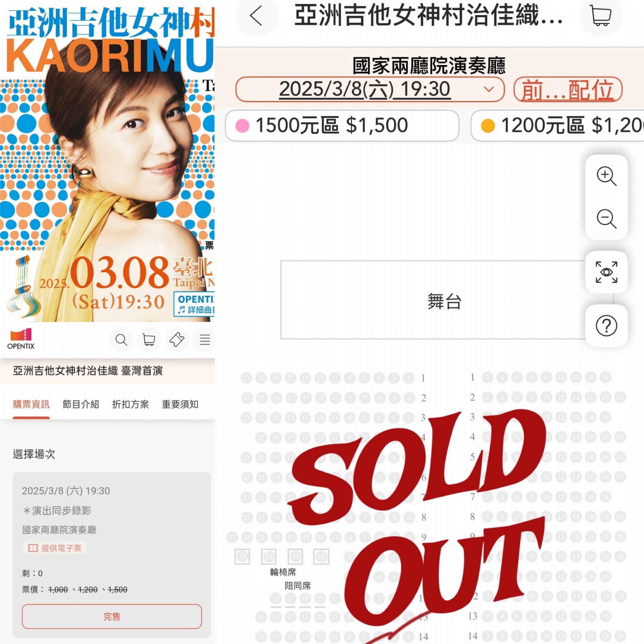
Task: Open the hamburger menu icon
Action: [205, 340]
